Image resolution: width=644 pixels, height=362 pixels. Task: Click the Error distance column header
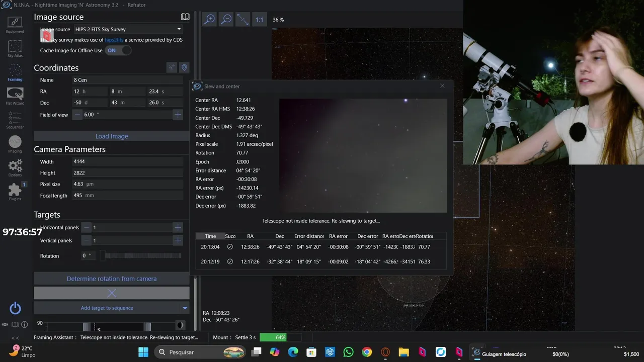(309, 236)
